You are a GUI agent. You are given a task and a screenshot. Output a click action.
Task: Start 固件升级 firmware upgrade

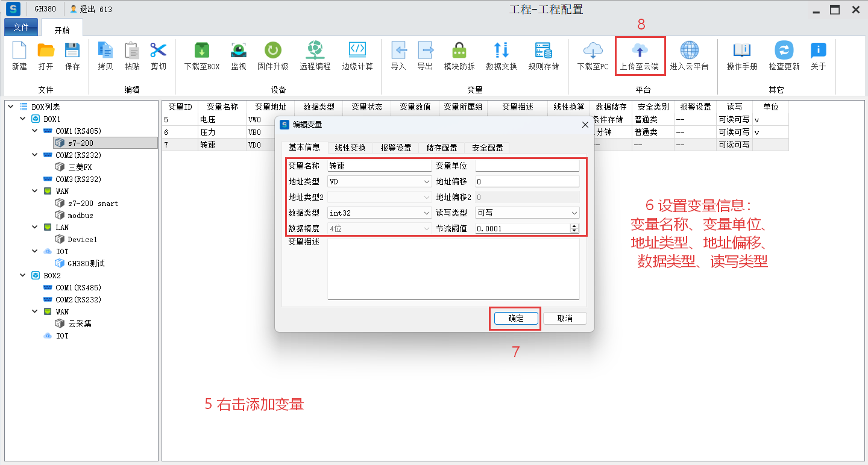(273, 50)
